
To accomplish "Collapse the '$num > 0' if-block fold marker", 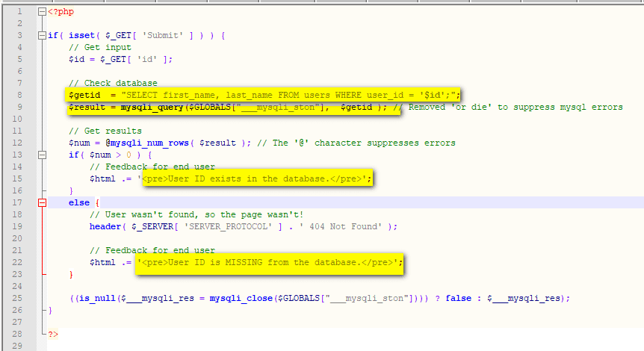I will [41, 155].
